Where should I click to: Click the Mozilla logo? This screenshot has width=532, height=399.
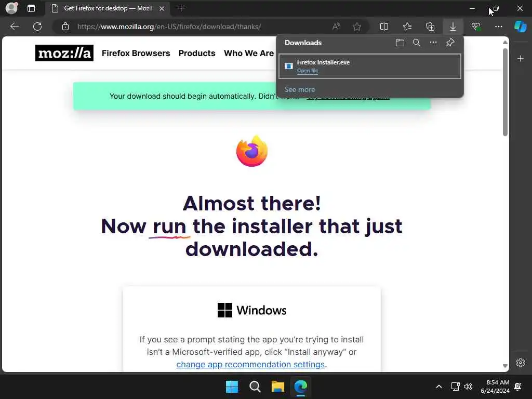click(64, 53)
